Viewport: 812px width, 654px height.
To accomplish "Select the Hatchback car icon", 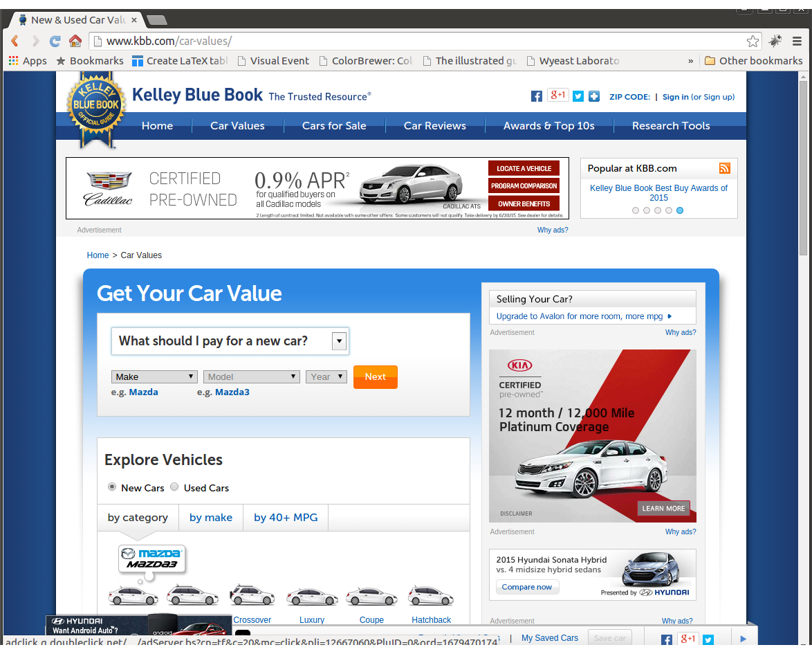I will point(431,596).
